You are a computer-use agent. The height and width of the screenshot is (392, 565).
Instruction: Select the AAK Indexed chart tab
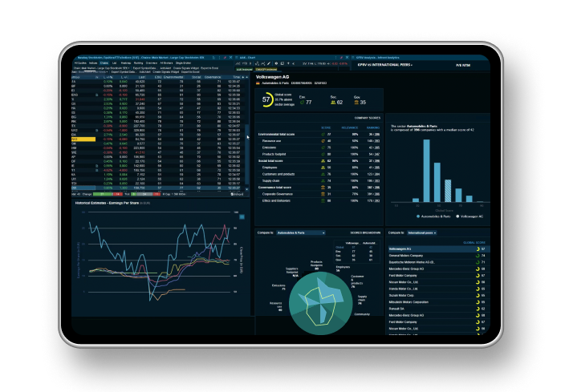(x=244, y=70)
